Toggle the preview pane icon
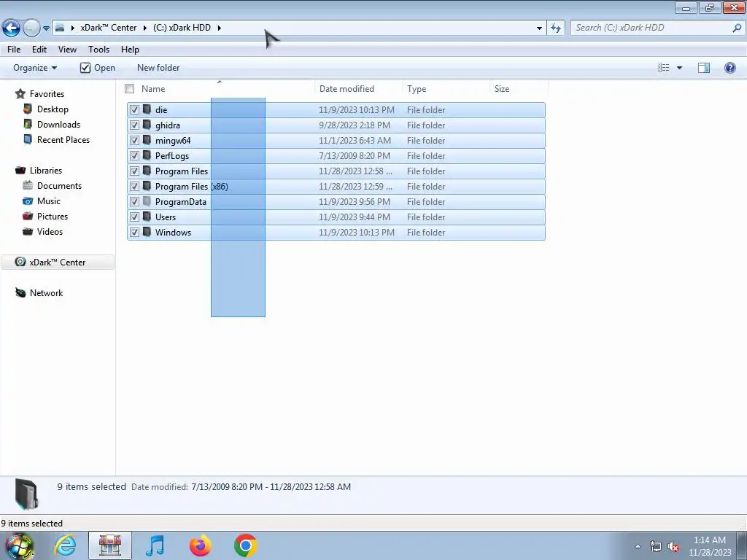 click(704, 68)
